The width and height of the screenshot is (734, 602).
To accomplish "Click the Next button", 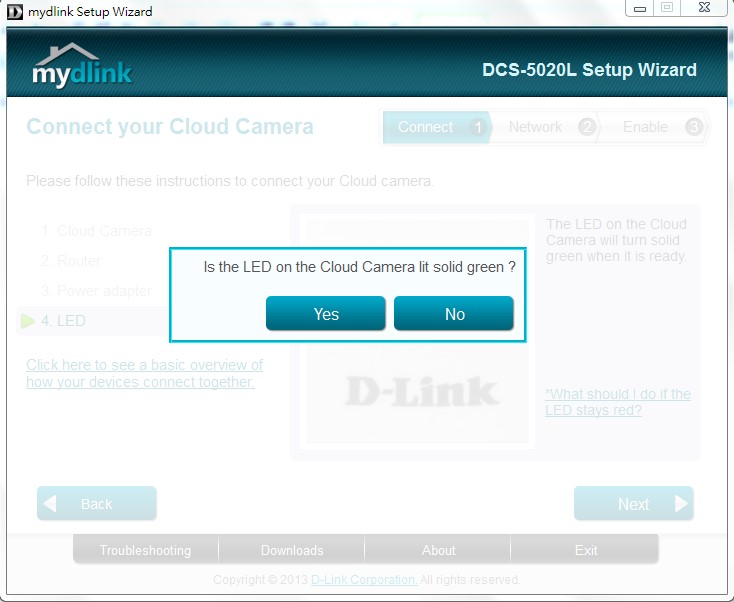I will click(x=633, y=503).
